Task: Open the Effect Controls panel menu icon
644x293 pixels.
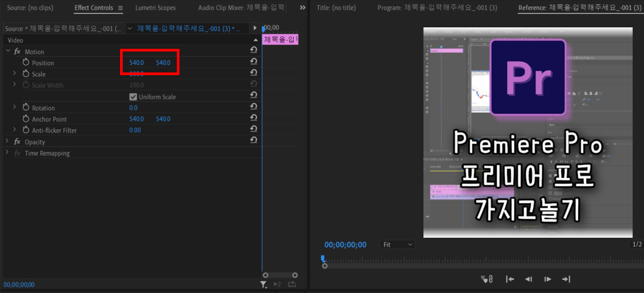Action: tap(121, 8)
